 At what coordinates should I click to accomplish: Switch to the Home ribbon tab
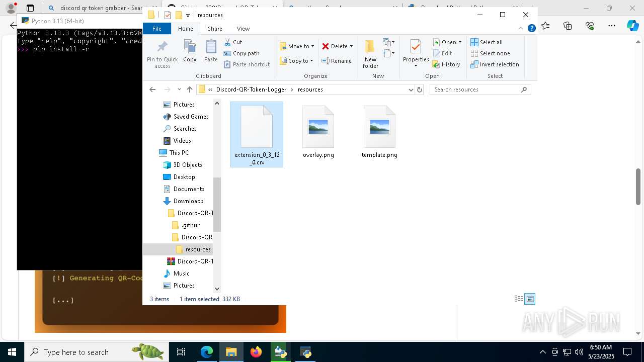coord(185,29)
